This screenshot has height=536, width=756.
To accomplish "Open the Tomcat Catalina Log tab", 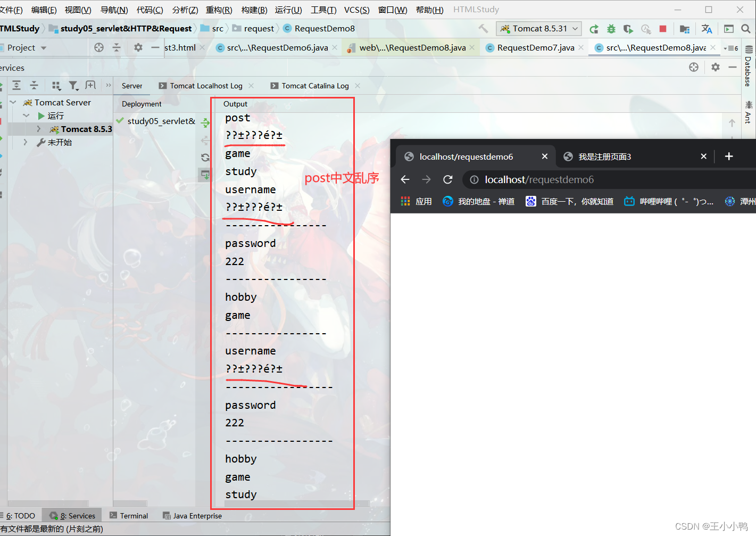I will click(x=315, y=86).
